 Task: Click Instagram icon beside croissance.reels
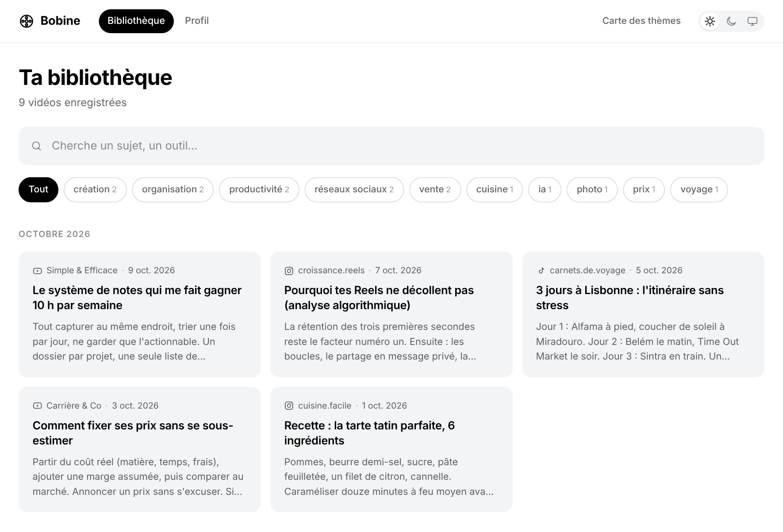pos(289,271)
